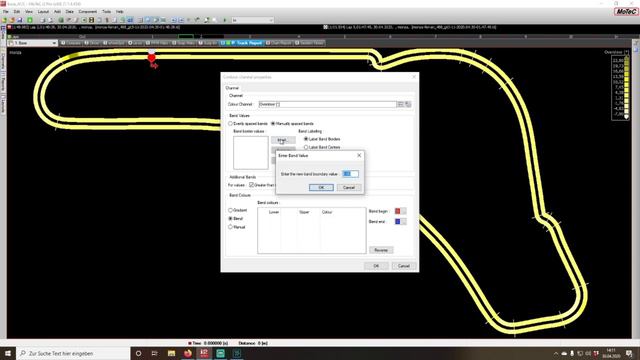The height and width of the screenshot is (360, 640).
Task: Click the Insert button for band border values
Action: pos(283,140)
